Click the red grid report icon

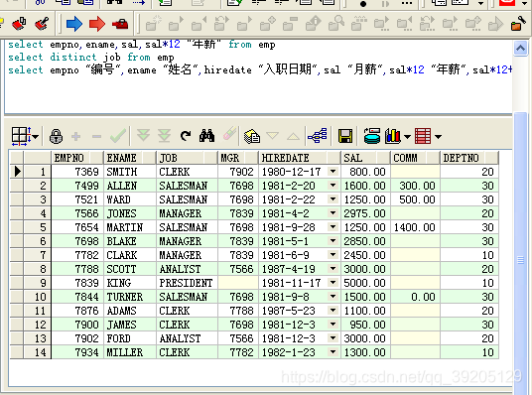click(423, 136)
